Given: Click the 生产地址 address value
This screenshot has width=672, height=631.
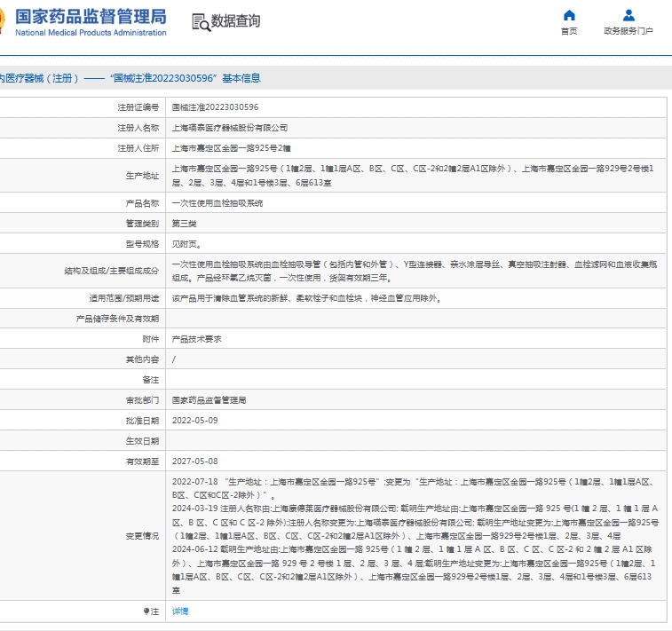Looking at the screenshot, I should pos(413,176).
